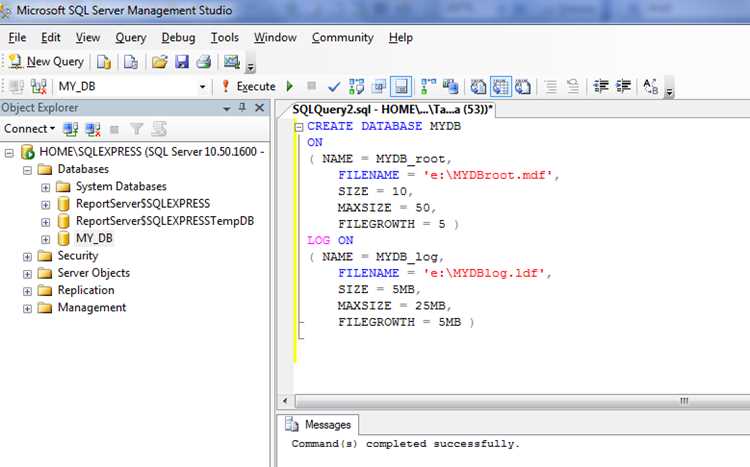Click the Filter funnel icon in Object Explorer
The image size is (750, 467).
[x=136, y=129]
